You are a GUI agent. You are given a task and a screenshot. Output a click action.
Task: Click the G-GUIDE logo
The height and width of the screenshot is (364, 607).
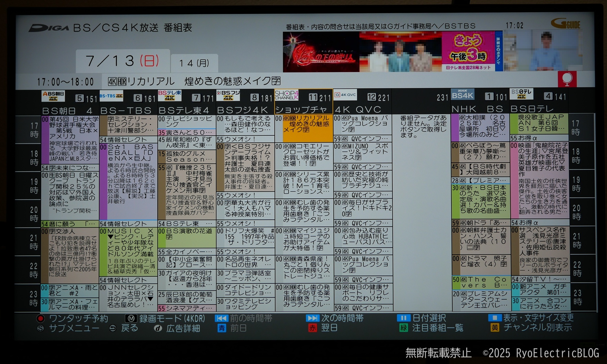tap(566, 23)
